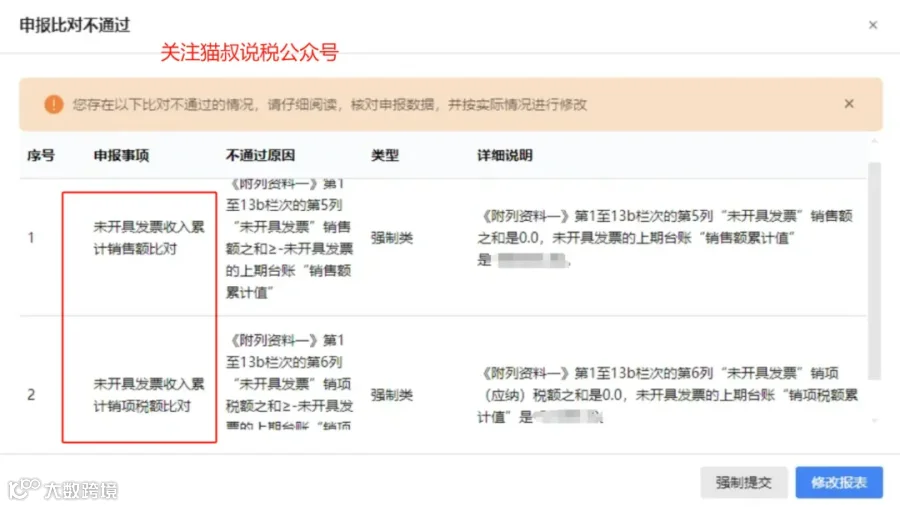Select 未开具发票收入累计销售额比对 cell
900x507 pixels.
149,238
